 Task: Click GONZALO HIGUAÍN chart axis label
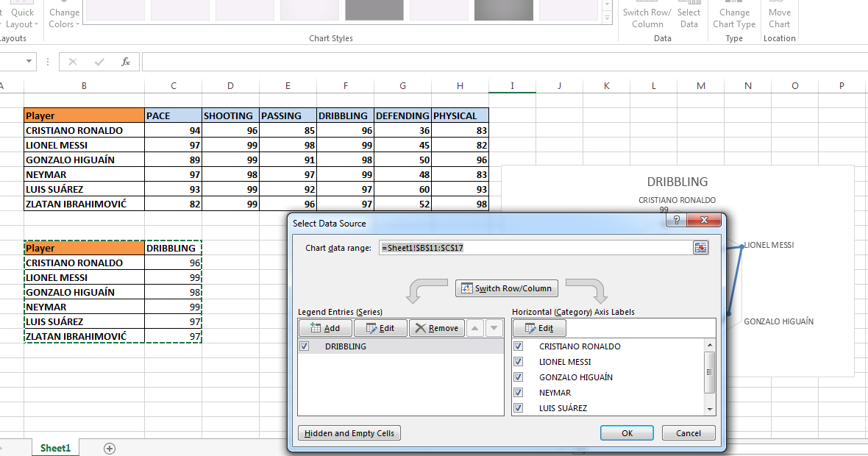pyautogui.click(x=778, y=321)
